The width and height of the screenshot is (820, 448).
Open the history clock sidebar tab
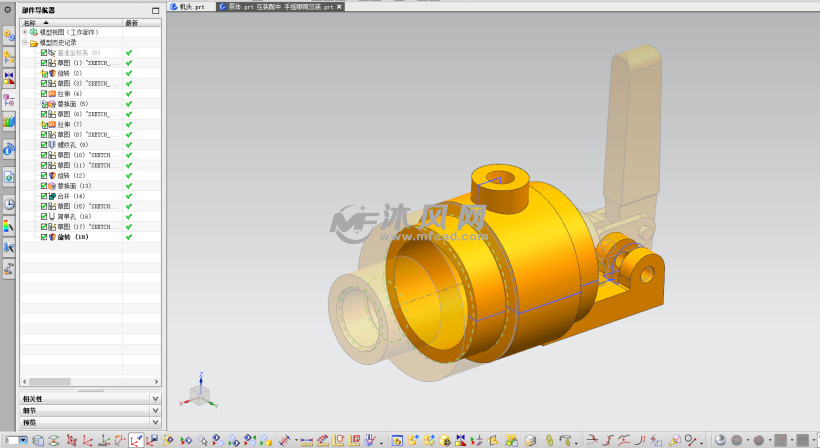tap(9, 204)
